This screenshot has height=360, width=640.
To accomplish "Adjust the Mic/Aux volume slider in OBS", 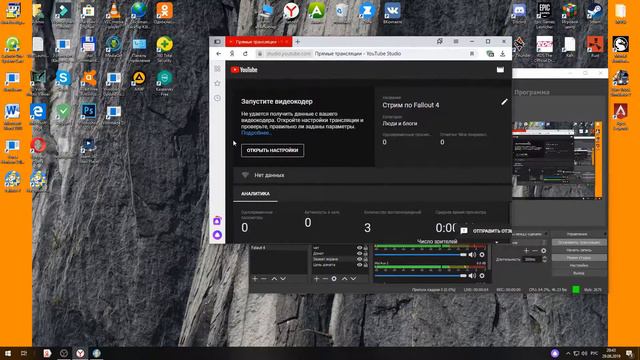I will [420, 276].
